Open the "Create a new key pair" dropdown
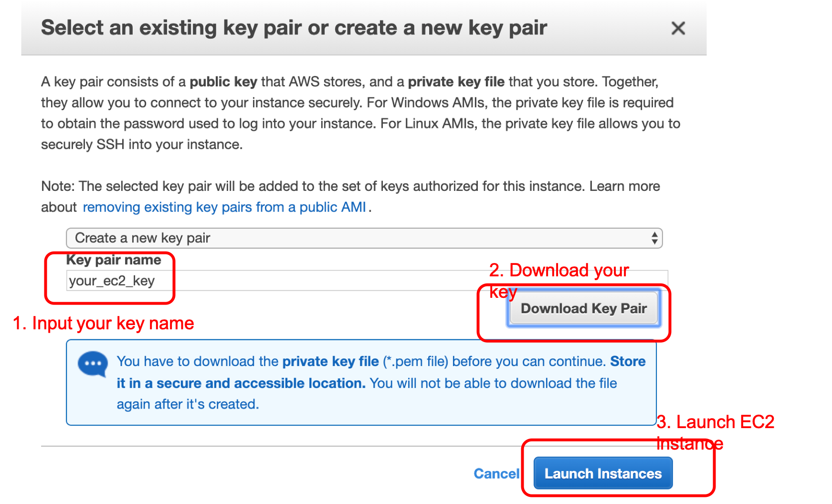Image resolution: width=832 pixels, height=504 pixels. [x=364, y=238]
